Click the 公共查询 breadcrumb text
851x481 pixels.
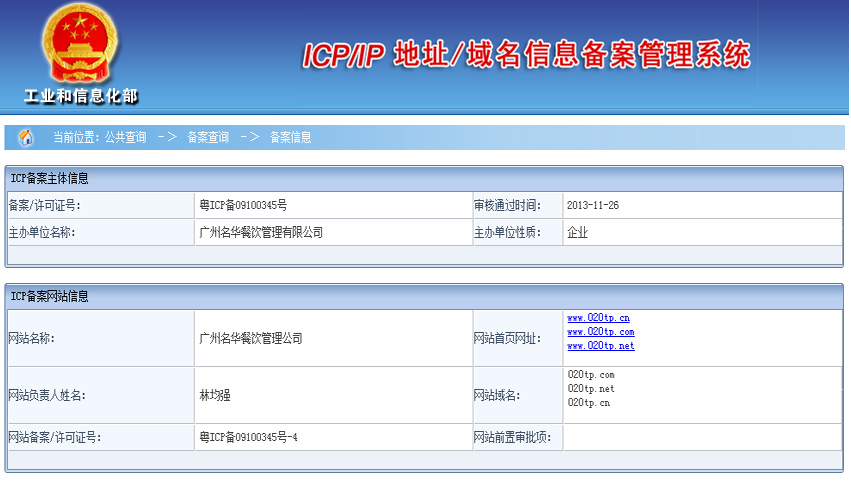pyautogui.click(x=125, y=137)
